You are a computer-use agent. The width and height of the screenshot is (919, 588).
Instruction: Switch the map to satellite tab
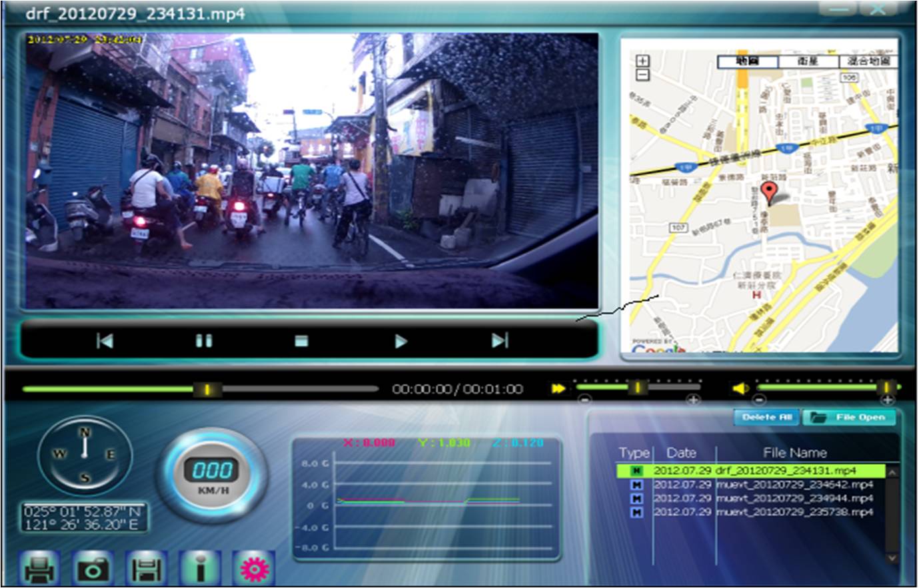click(x=807, y=61)
